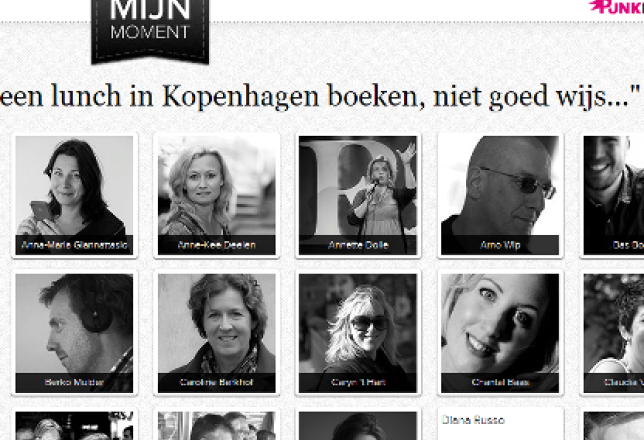Select the dark-haired portrait below Caryn
The height and width of the screenshot is (440, 644).
[358, 426]
